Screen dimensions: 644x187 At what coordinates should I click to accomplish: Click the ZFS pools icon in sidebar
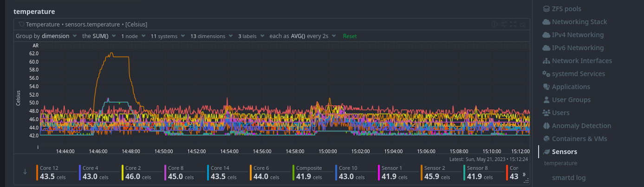pyautogui.click(x=546, y=9)
